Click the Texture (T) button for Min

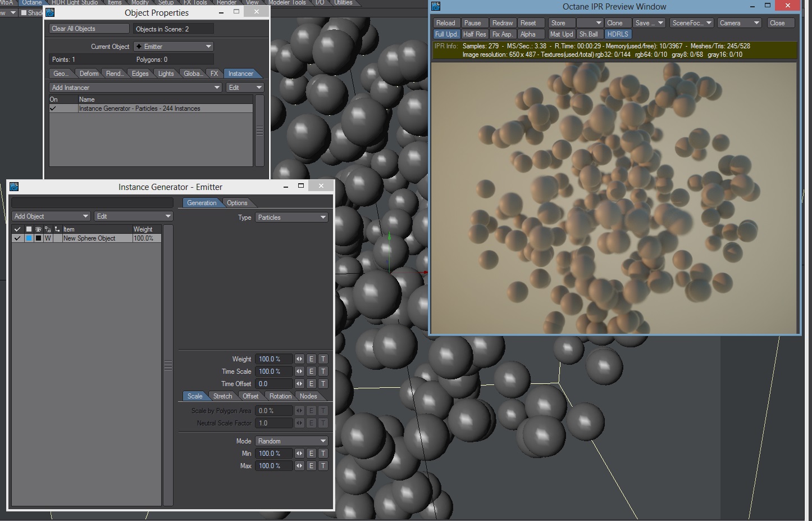323,454
